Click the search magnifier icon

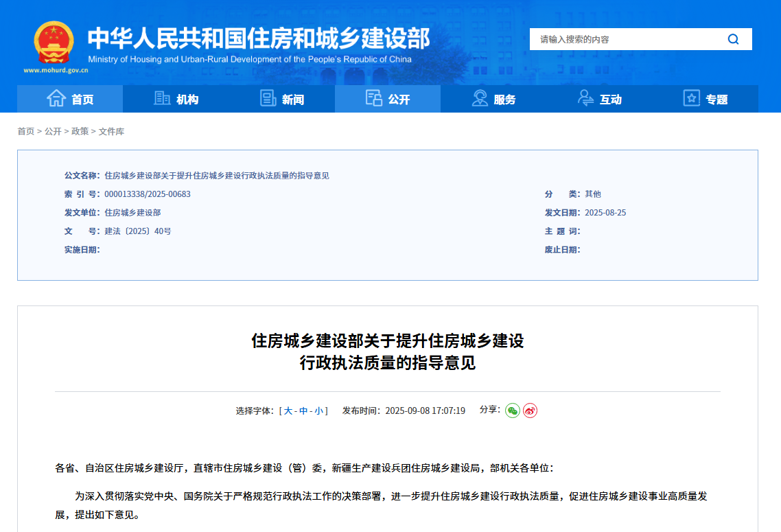733,39
